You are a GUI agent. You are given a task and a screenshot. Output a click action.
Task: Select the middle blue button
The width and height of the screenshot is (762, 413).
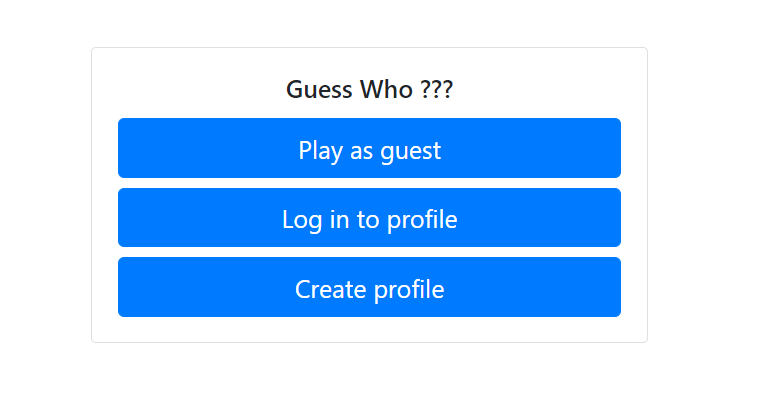369,218
